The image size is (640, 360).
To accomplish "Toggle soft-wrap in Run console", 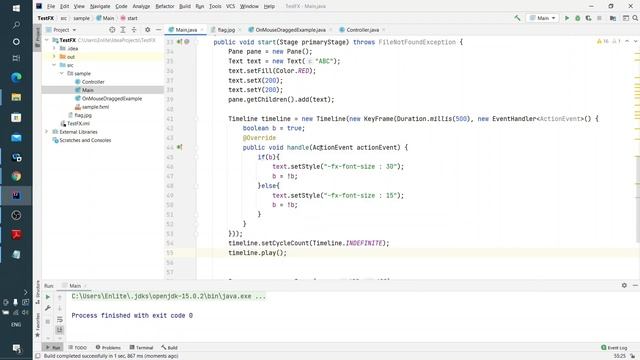I will tap(60, 319).
